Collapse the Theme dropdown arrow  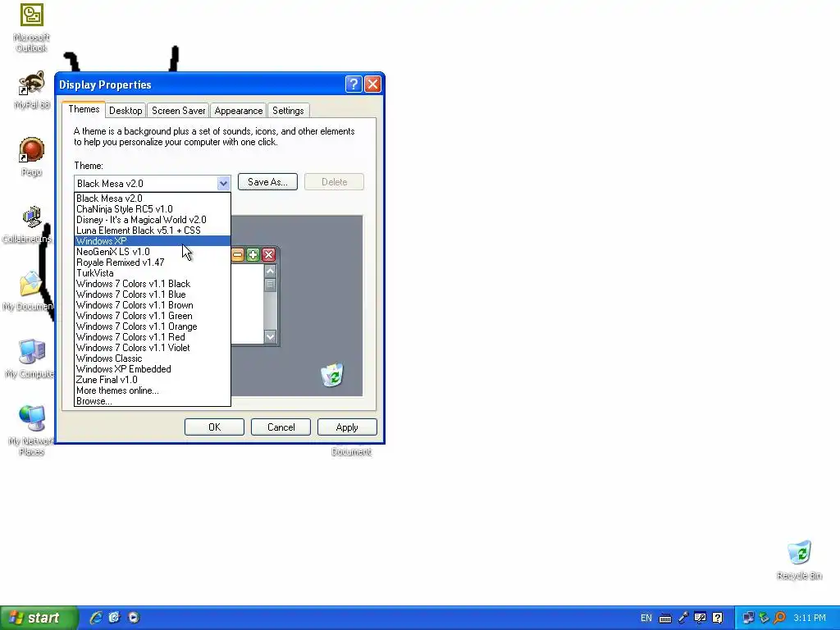223,183
